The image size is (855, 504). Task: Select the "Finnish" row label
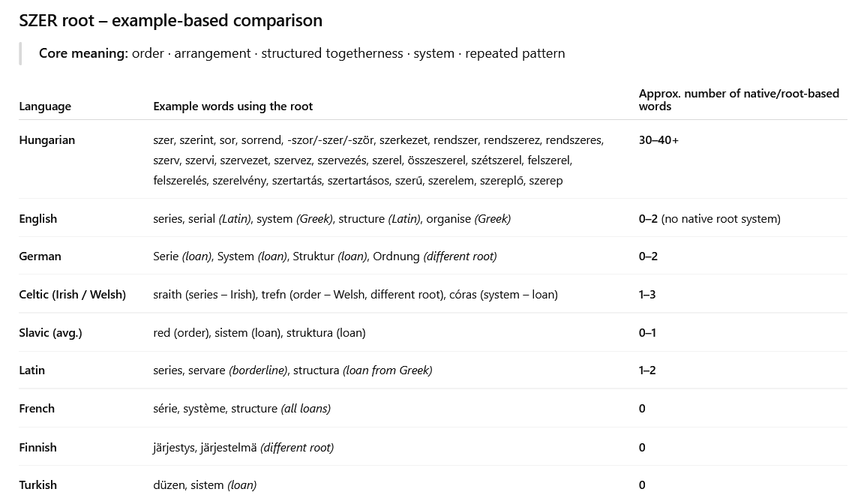tap(37, 448)
